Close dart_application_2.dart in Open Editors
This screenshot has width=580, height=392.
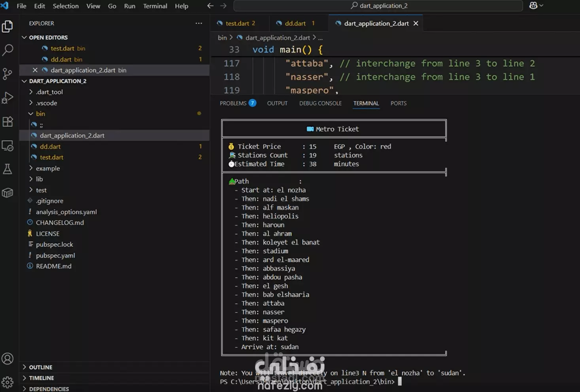35,70
